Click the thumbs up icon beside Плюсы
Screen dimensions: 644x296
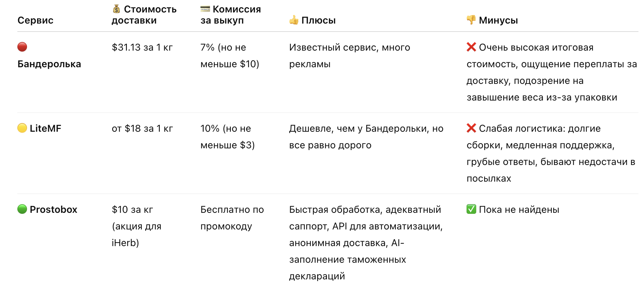pos(294,20)
